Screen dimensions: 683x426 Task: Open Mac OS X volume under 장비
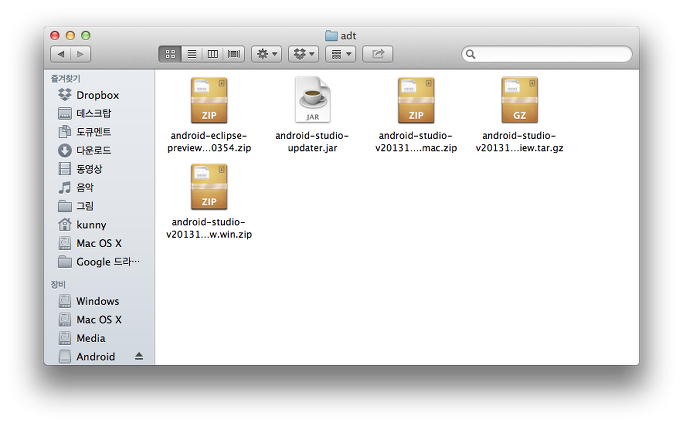[x=99, y=319]
